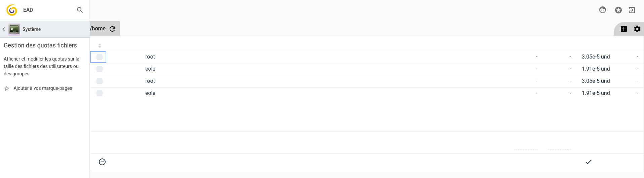Select the /home tab
This screenshot has width=644, height=178.
tap(98, 29)
